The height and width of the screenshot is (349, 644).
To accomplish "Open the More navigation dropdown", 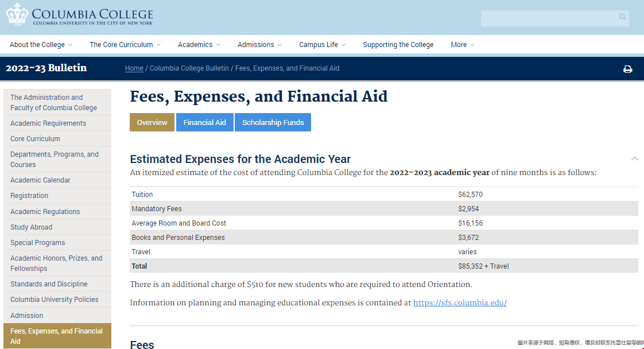I will click(462, 45).
